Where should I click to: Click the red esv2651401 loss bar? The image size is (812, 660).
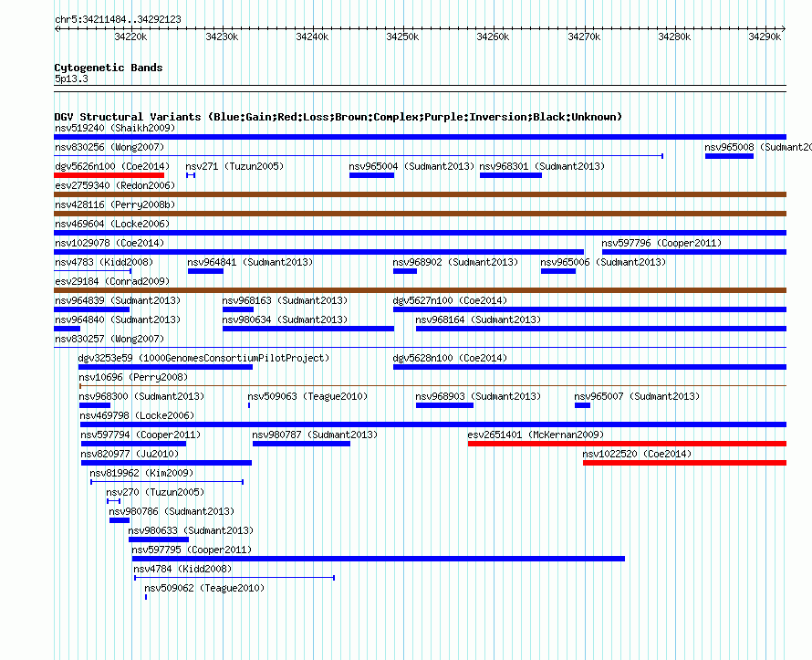(x=627, y=444)
